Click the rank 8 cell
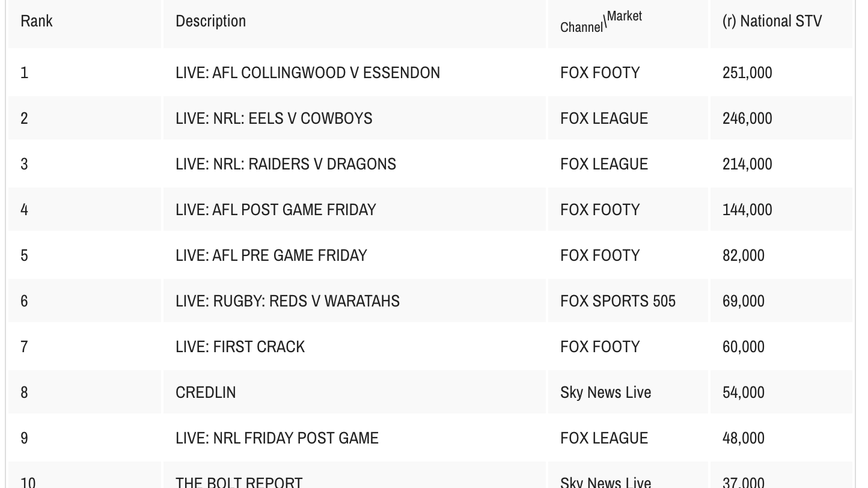 24,392
